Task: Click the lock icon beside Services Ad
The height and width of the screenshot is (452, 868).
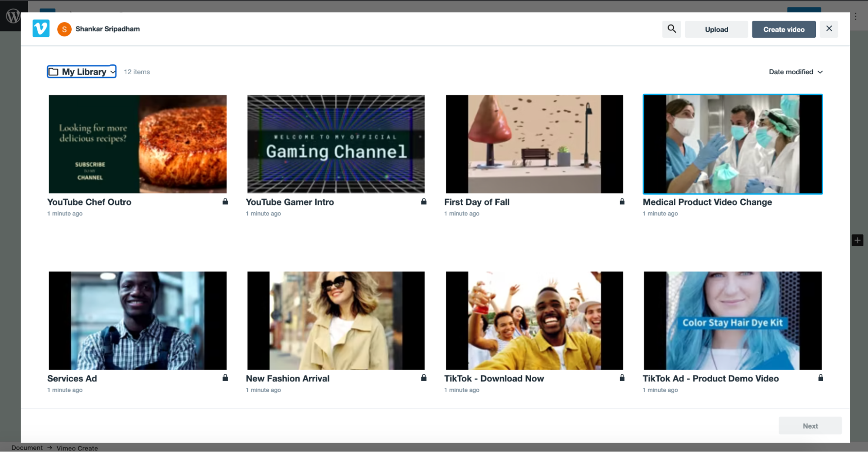Action: (x=225, y=378)
